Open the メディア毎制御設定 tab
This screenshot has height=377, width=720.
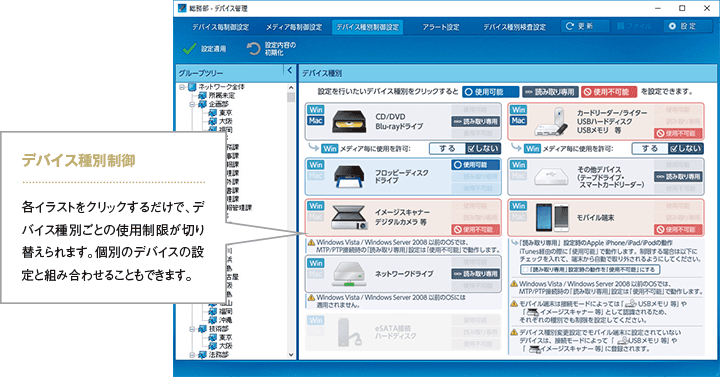point(294,27)
